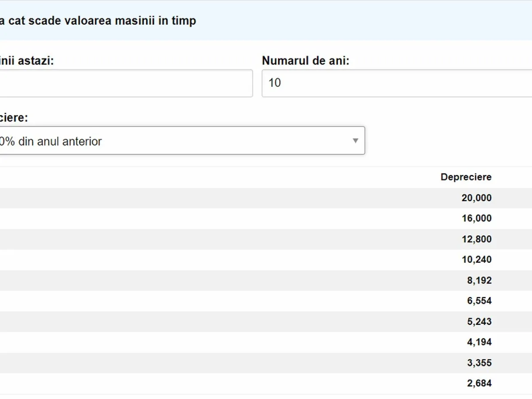Select the 20,000 depreciation value
532x399 pixels.
(x=476, y=198)
